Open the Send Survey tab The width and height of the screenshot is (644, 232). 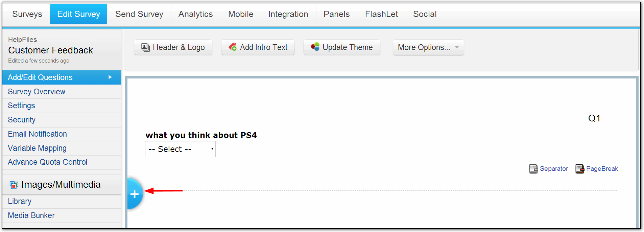[139, 14]
